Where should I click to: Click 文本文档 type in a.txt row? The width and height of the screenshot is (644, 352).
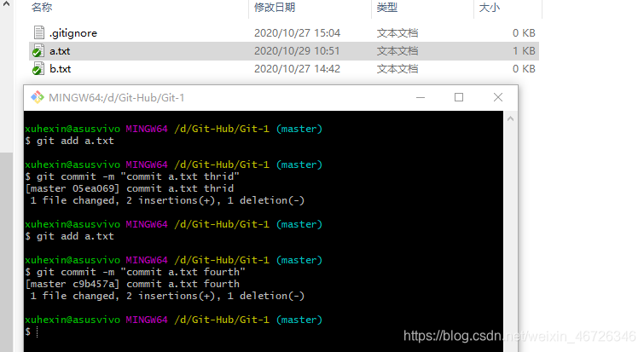click(397, 51)
